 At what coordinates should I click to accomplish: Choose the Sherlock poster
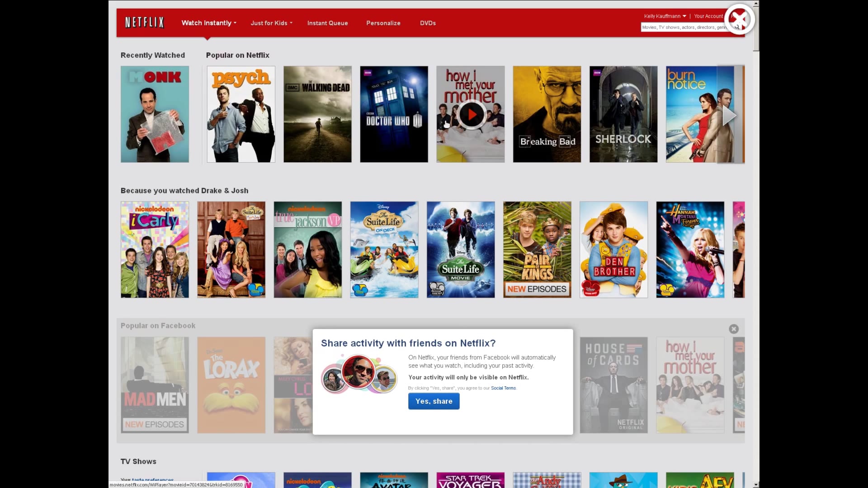[623, 114]
